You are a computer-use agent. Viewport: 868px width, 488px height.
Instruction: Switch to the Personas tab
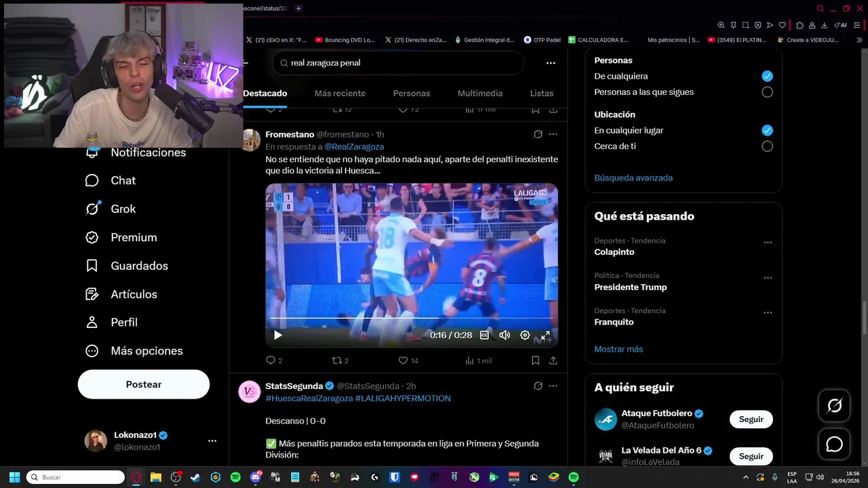[x=412, y=93]
